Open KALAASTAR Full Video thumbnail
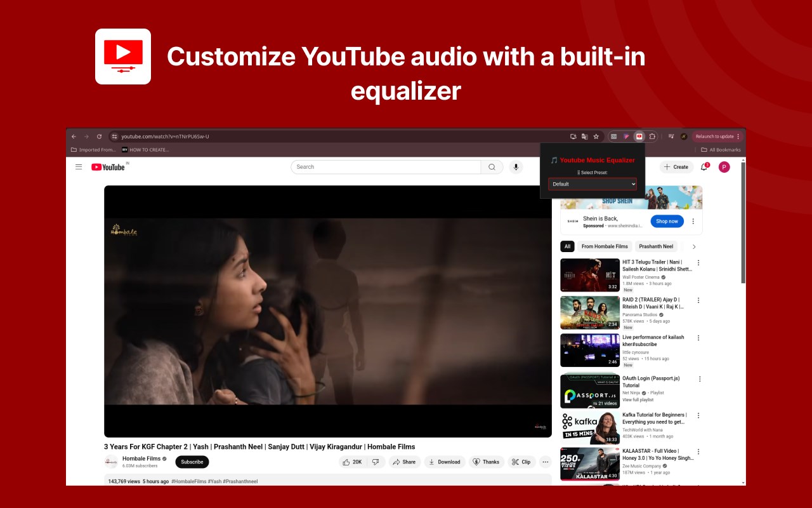 [590, 464]
